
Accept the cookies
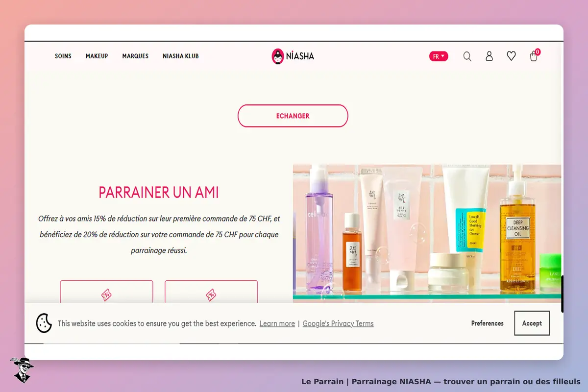(x=532, y=323)
